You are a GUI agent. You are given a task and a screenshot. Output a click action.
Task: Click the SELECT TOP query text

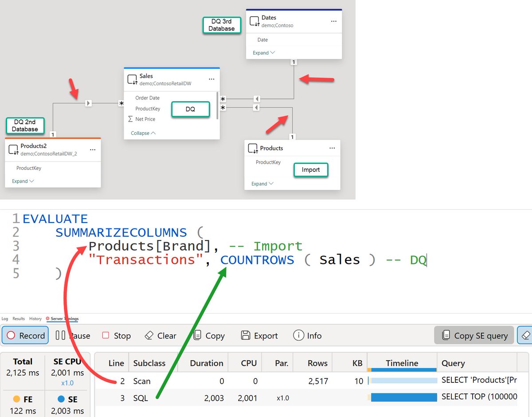[x=479, y=397]
